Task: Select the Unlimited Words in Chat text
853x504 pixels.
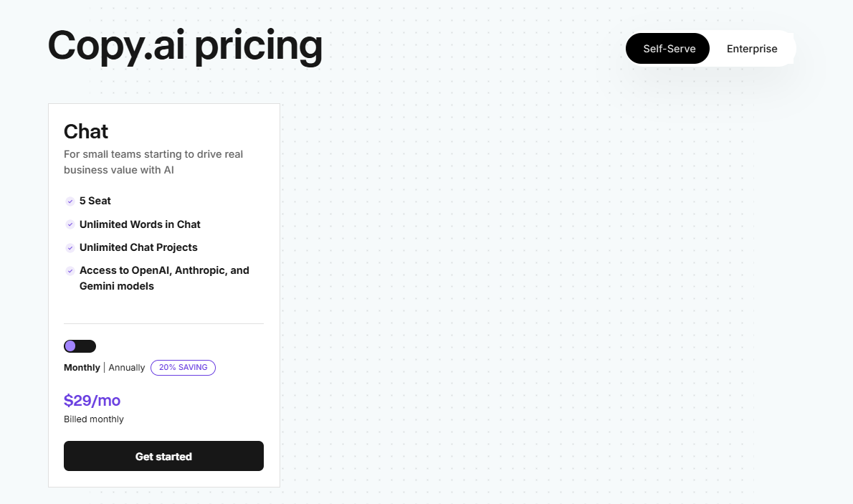Action: tap(140, 224)
